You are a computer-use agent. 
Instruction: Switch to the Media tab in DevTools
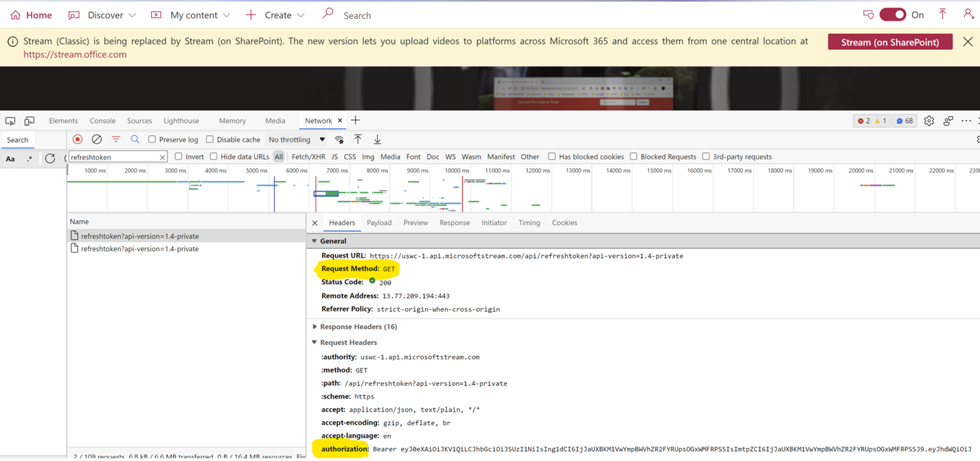275,121
